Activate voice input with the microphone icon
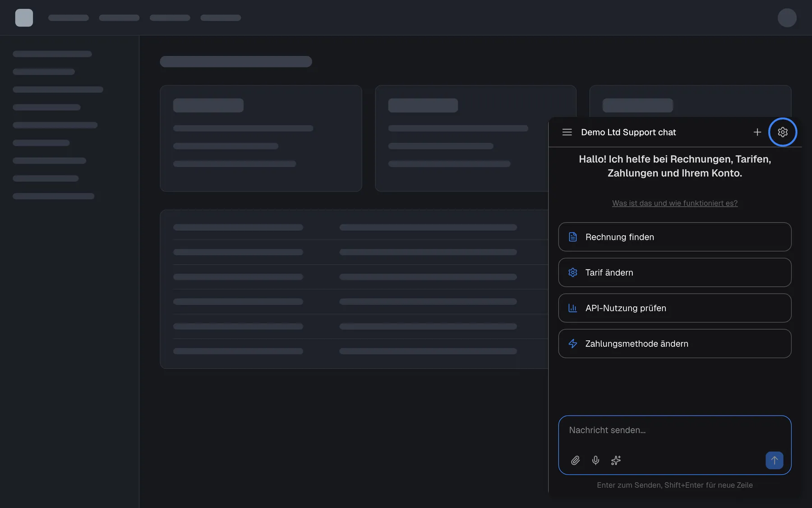 595,460
